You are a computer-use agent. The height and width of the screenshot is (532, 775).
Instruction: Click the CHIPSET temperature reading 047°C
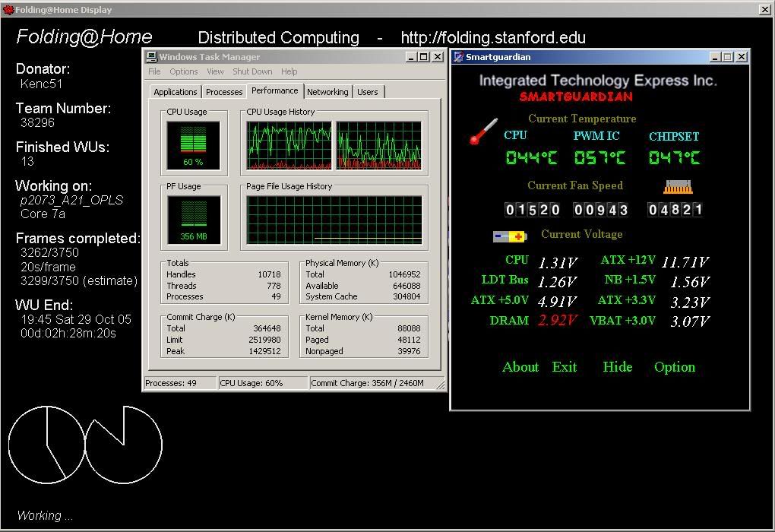pos(674,158)
